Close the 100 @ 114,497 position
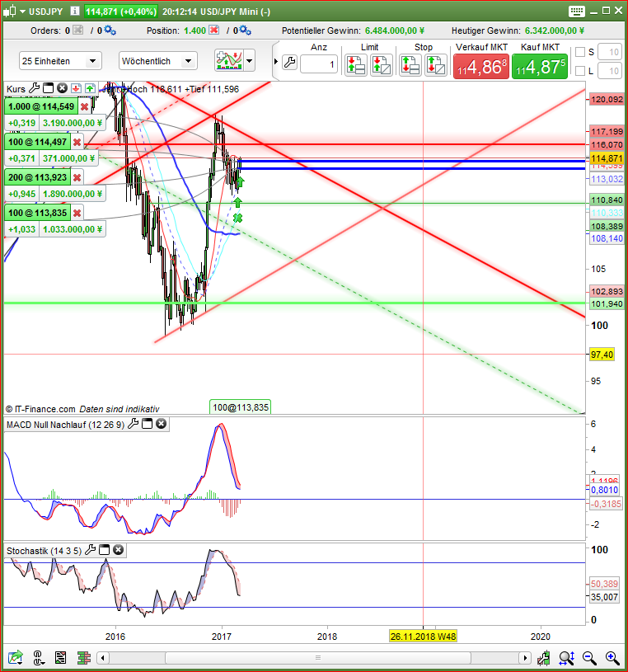628x672 pixels. pos(77,143)
